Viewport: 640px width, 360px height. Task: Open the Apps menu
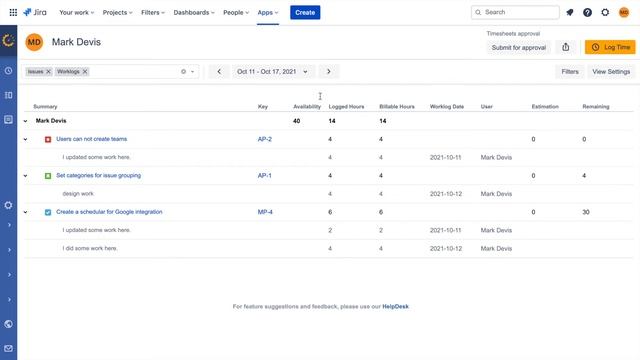268,13
